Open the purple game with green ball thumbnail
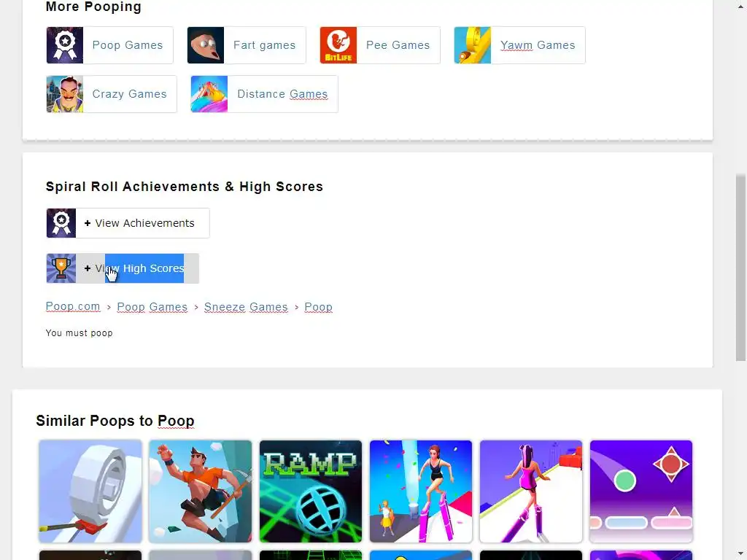 coord(641,491)
